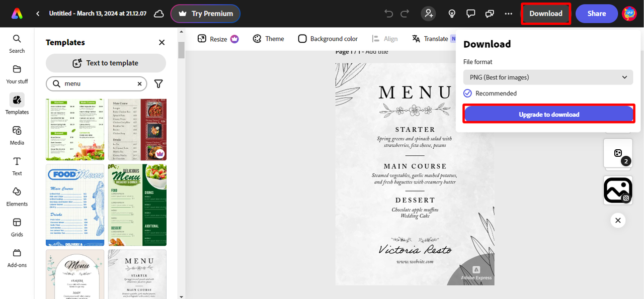This screenshot has width=644, height=299.
Task: Click Chocolate apple muffins text on canvas
Action: coord(415,210)
